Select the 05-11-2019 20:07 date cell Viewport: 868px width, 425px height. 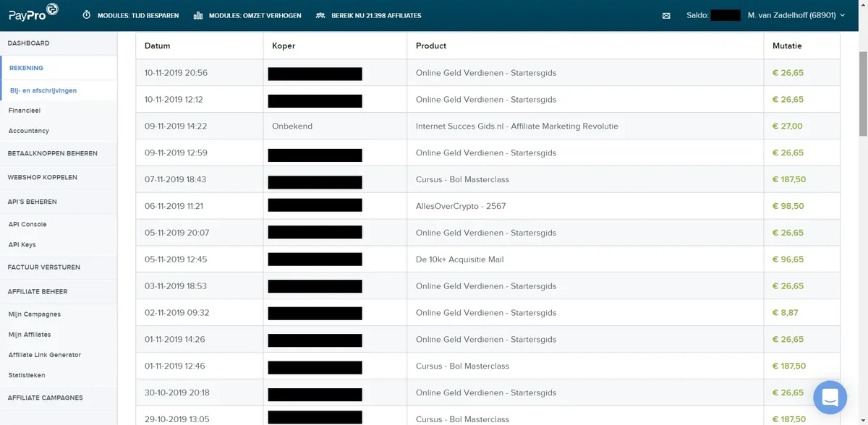point(176,233)
